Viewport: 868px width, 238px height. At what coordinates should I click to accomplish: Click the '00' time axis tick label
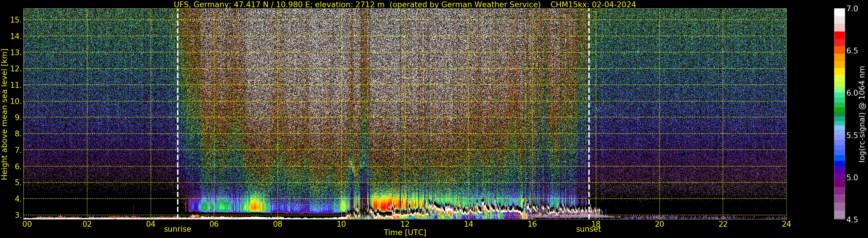pos(27,224)
